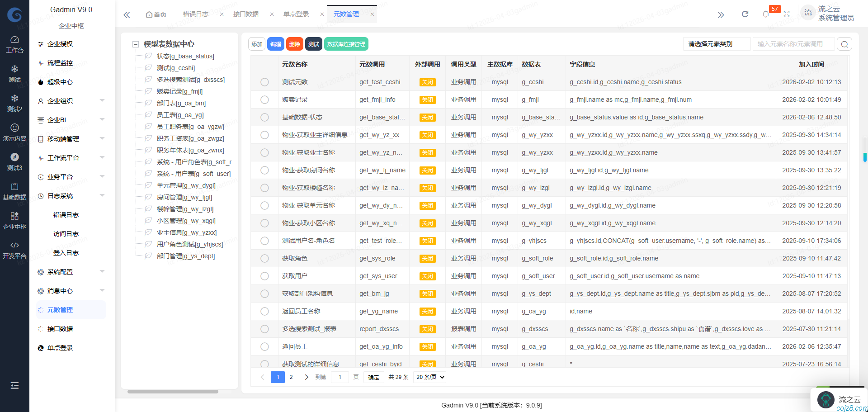This screenshot has height=412, width=868.
Task: Collapse the 模型表数据中心 tree node
Action: pos(135,44)
